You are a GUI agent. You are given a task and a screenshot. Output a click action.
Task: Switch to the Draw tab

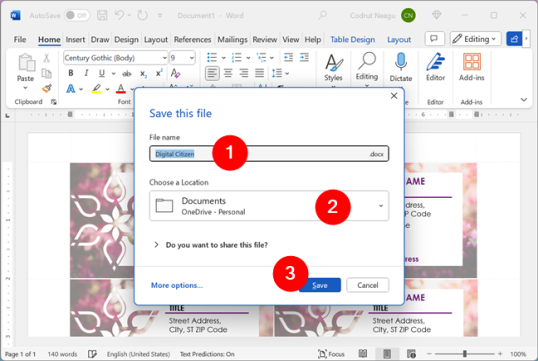pyautogui.click(x=100, y=39)
